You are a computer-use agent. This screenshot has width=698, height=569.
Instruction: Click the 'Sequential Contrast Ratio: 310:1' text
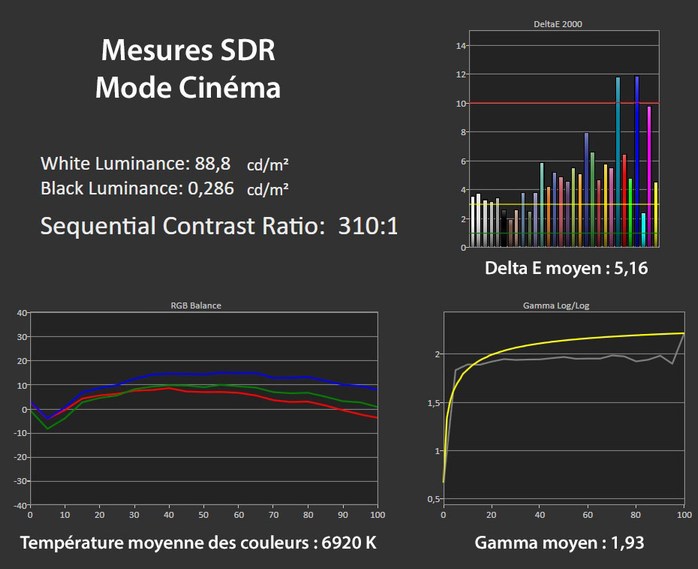[x=219, y=226]
